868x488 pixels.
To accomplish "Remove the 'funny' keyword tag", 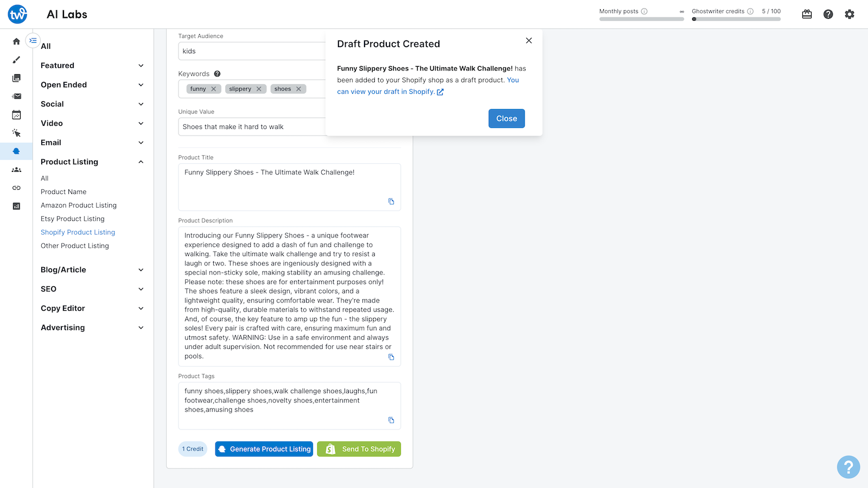I will pos(214,89).
